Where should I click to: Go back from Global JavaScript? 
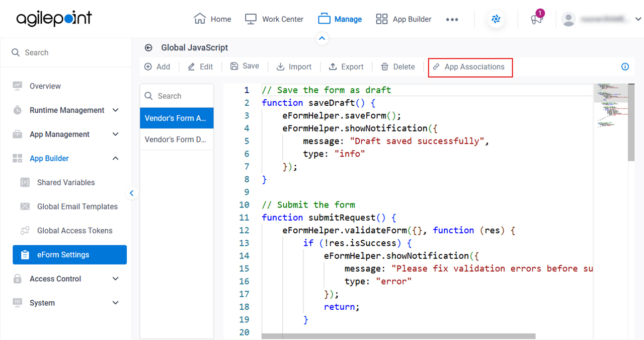pyautogui.click(x=148, y=48)
